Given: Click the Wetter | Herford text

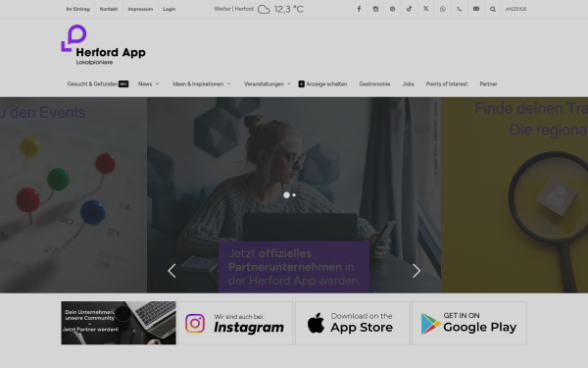Looking at the screenshot, I should [x=234, y=9].
